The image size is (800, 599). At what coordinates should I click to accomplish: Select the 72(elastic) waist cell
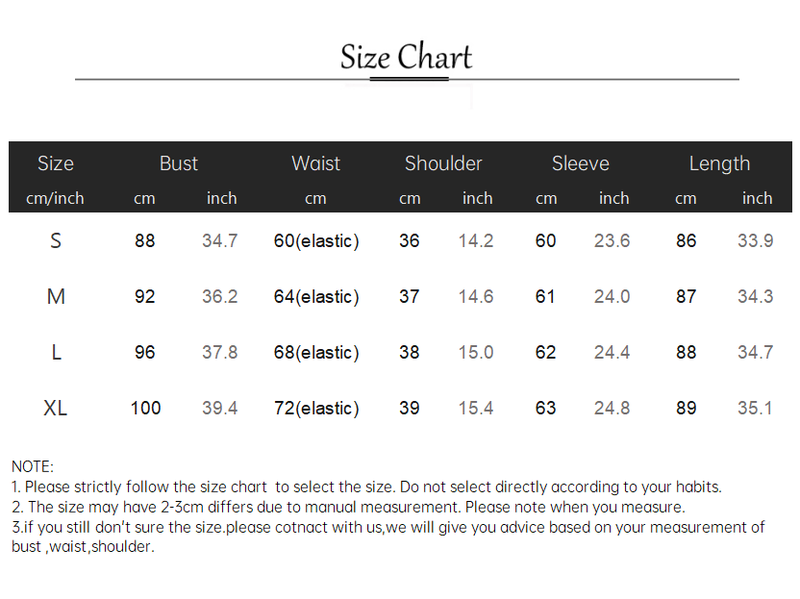click(x=316, y=408)
